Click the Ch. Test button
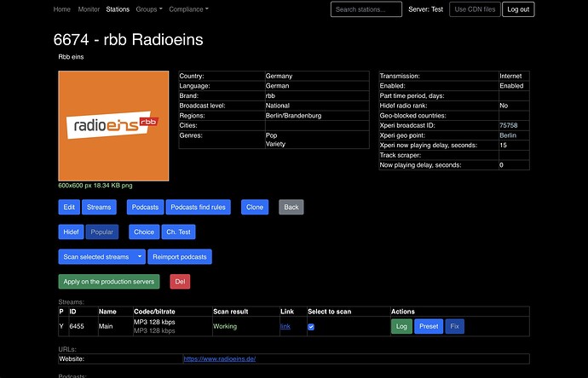The width and height of the screenshot is (588, 378). pyautogui.click(x=178, y=232)
